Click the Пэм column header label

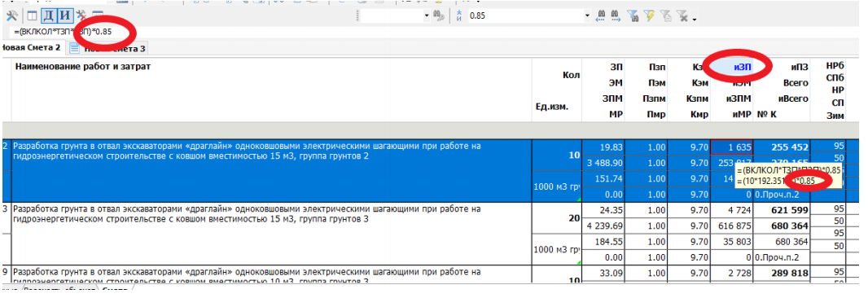[x=658, y=83]
